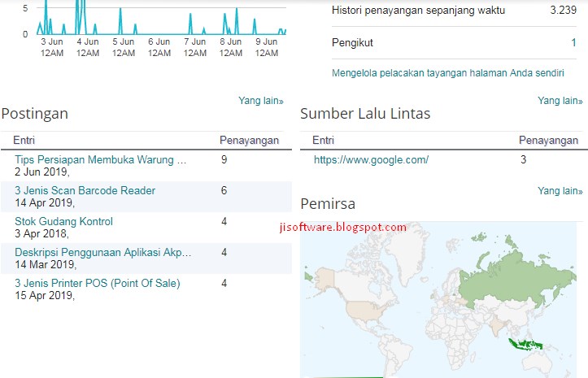This screenshot has width=588, height=378.
Task: Click 'Yang lain»' next to Pemirsa
Action: click(x=560, y=191)
